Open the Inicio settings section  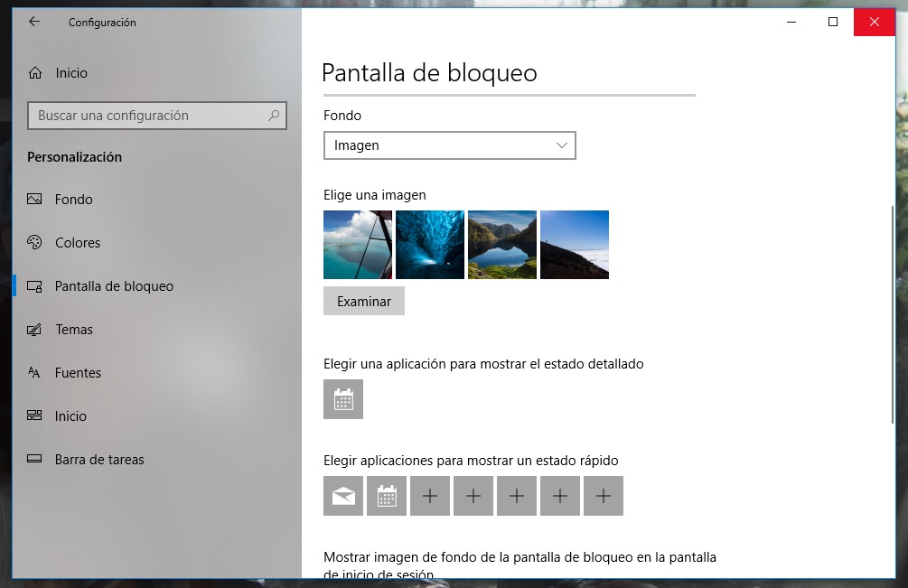coord(72,416)
